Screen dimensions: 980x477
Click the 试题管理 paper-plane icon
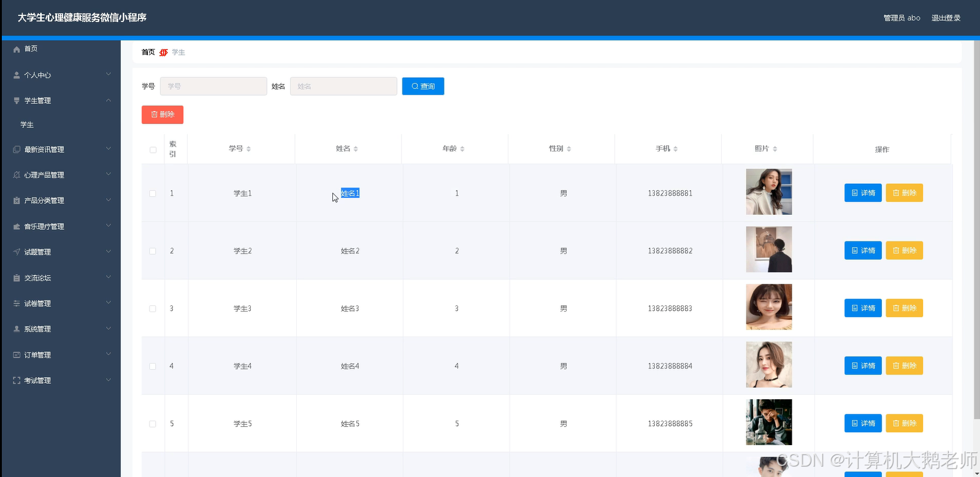17,252
